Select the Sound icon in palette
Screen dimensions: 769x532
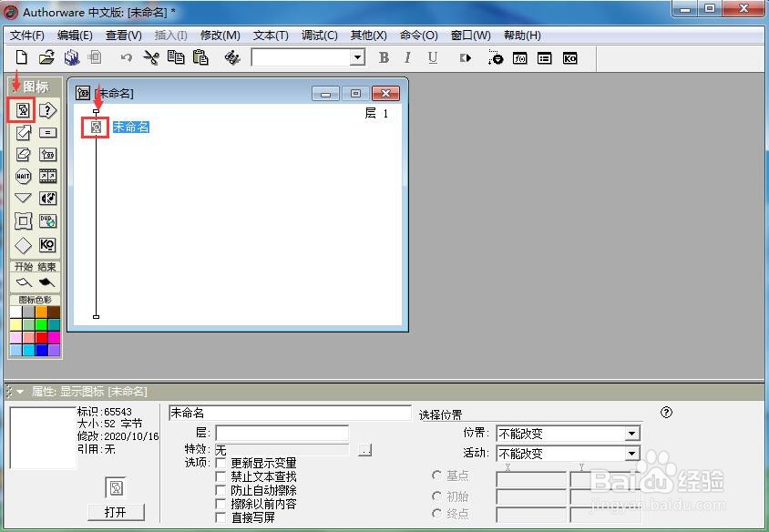[47, 198]
